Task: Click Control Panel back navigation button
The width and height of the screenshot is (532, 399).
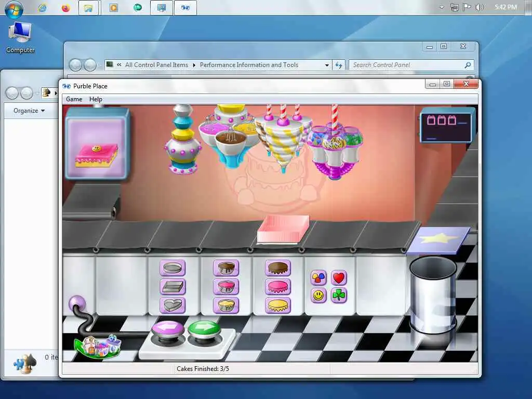Action: point(76,65)
